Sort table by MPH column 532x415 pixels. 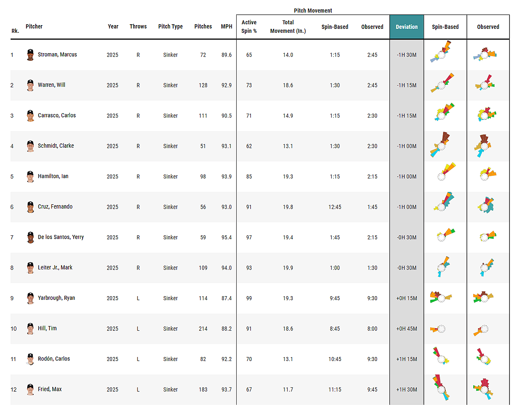pos(226,26)
